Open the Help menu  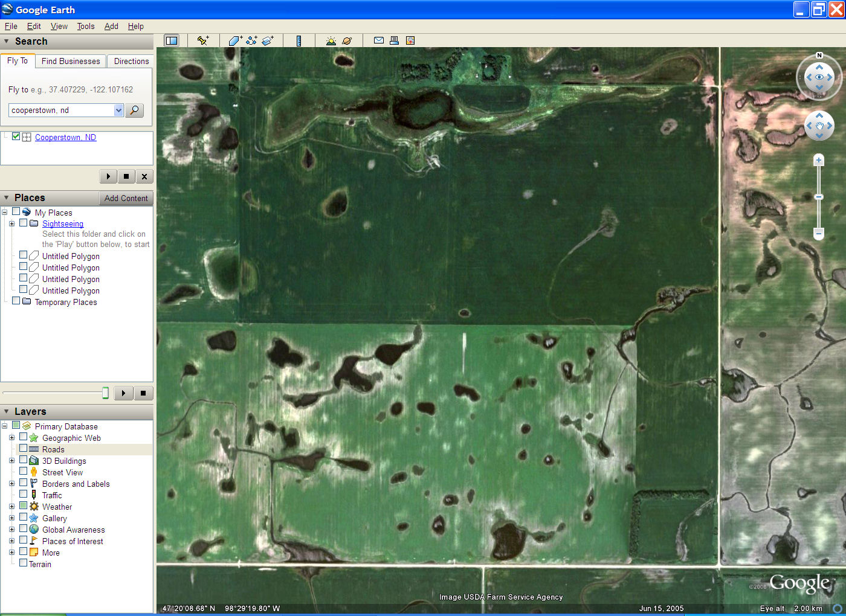click(x=136, y=27)
